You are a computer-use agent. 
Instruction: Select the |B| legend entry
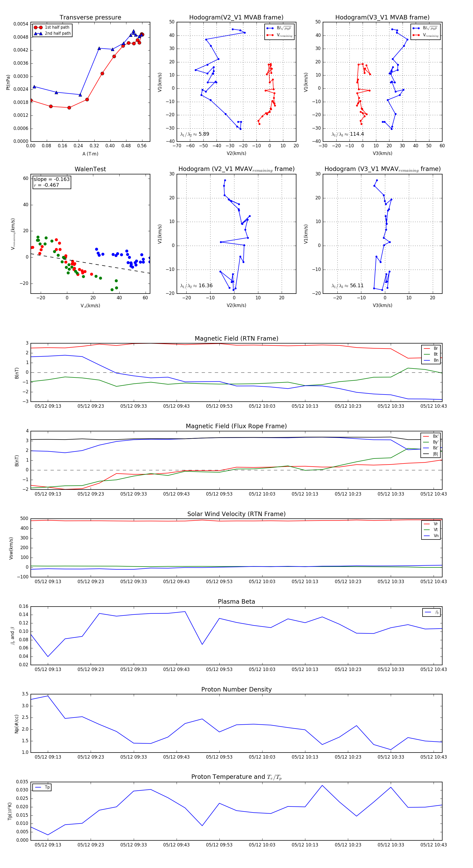[431, 454]
